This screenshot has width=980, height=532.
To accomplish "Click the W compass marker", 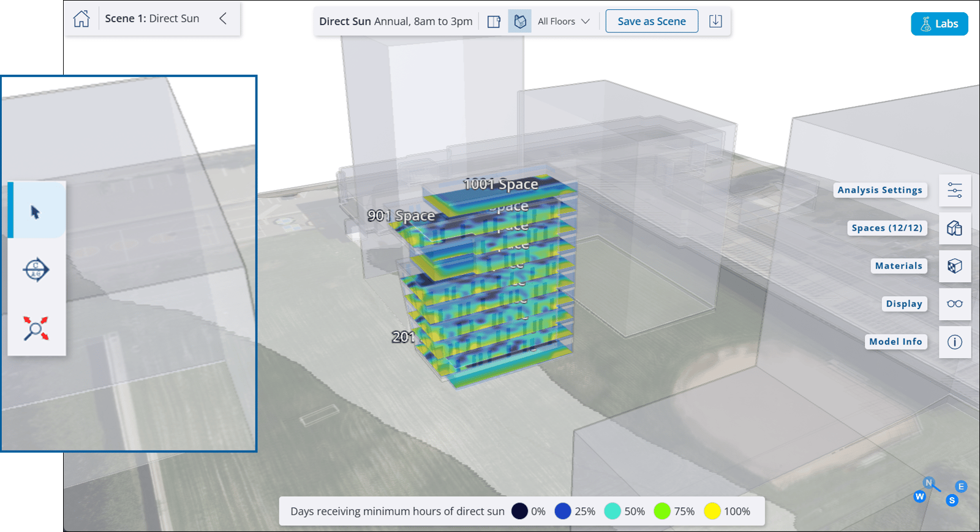I will (x=919, y=496).
